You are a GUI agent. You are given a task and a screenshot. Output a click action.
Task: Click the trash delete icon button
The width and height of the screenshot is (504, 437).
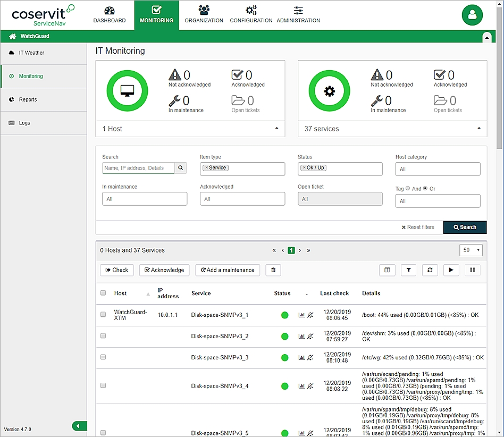click(x=273, y=270)
